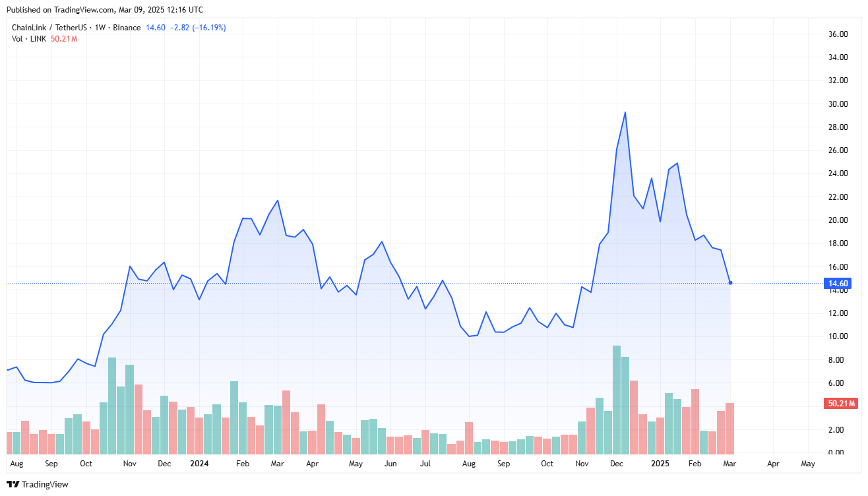Click the tallest green volume bar in December

click(x=617, y=400)
